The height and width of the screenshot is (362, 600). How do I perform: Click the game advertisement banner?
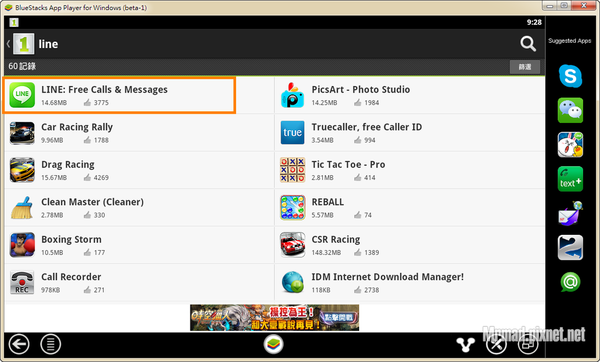pyautogui.click(x=274, y=318)
